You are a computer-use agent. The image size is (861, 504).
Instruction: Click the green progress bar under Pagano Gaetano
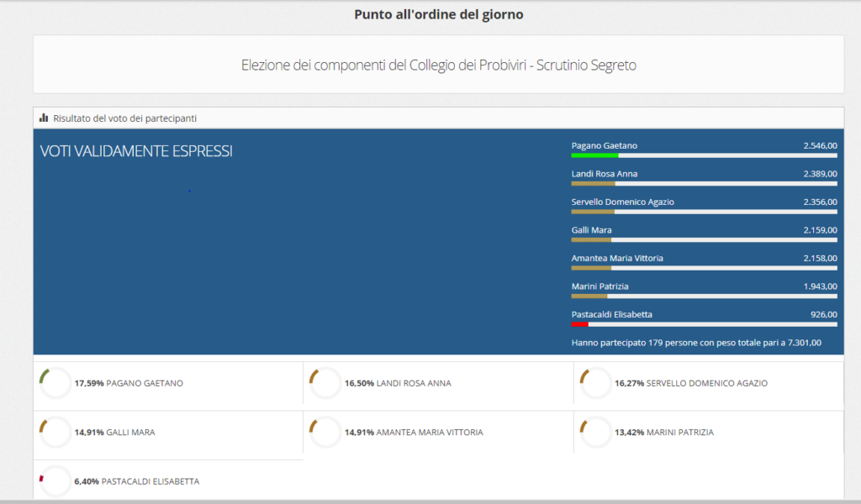704,155
